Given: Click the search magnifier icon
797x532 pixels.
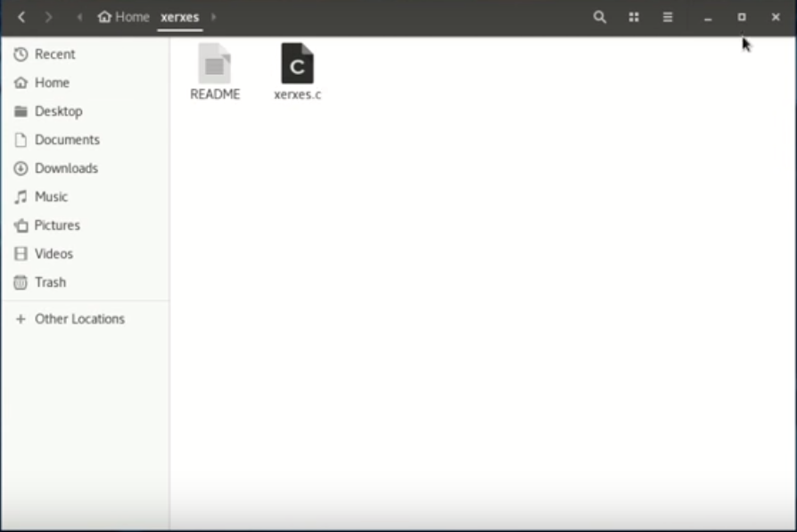Looking at the screenshot, I should [600, 17].
